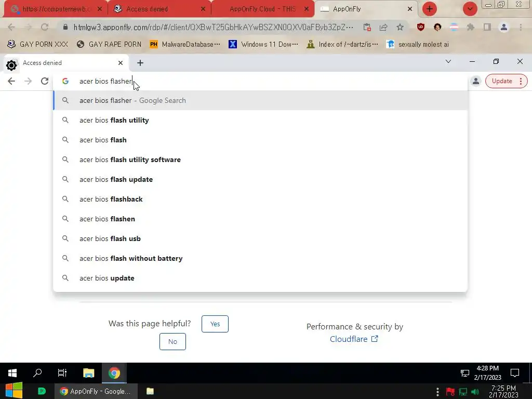Image resolution: width=532 pixels, height=399 pixels.
Task: Choose the 'acer bios flashen' suggestion
Action: click(x=260, y=219)
